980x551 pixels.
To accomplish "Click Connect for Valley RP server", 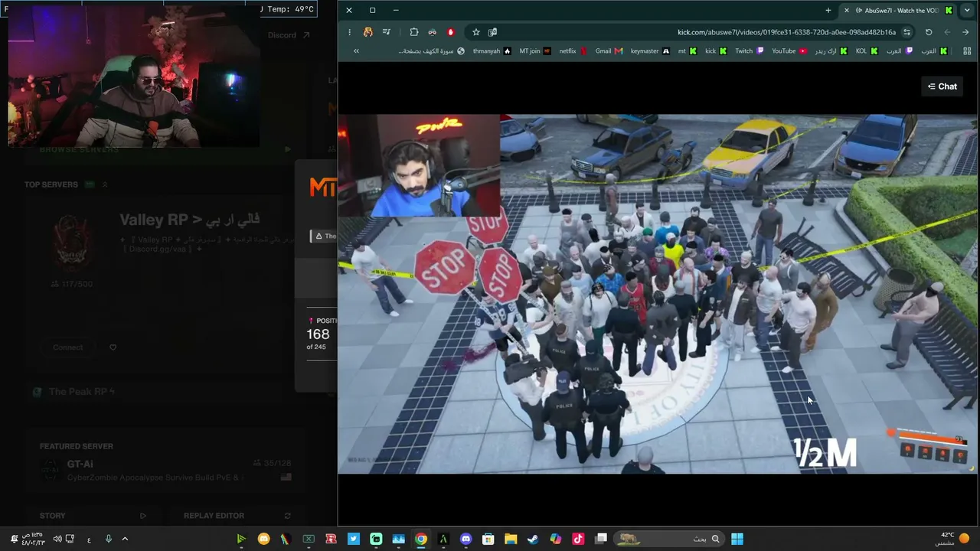I will click(x=68, y=347).
